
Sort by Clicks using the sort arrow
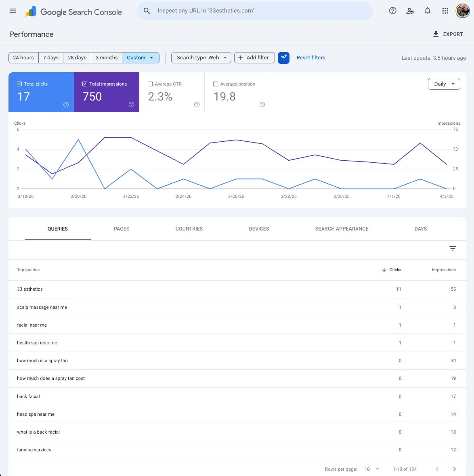click(384, 270)
